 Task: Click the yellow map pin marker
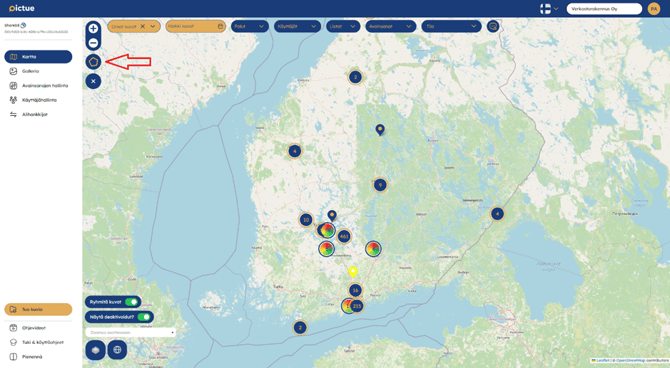click(353, 272)
